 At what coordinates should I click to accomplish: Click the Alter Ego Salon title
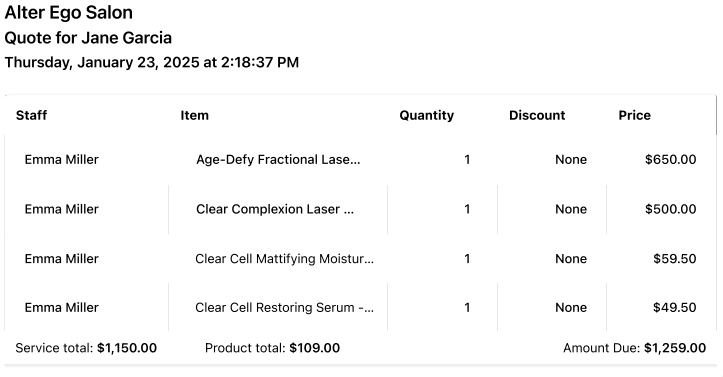pyautogui.click(x=69, y=12)
